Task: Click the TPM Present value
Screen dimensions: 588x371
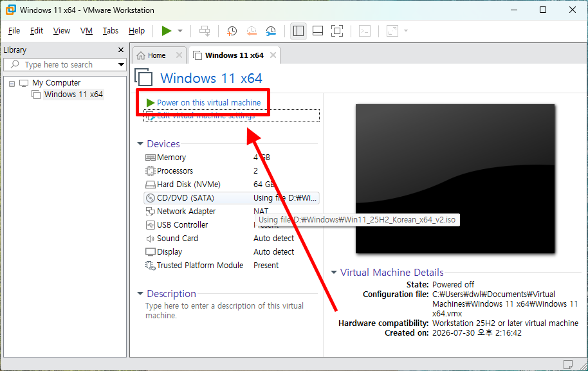Action: [x=266, y=266]
